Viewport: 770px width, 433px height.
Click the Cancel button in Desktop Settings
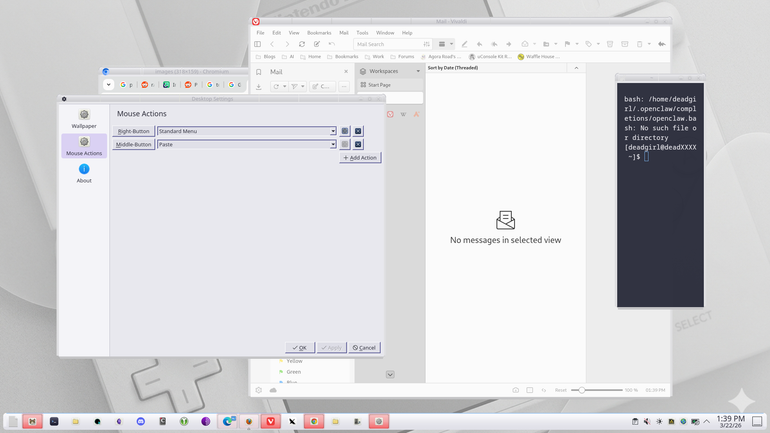click(364, 348)
